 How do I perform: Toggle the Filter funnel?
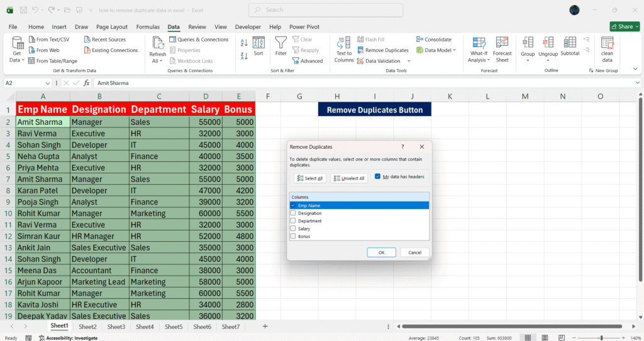click(281, 46)
